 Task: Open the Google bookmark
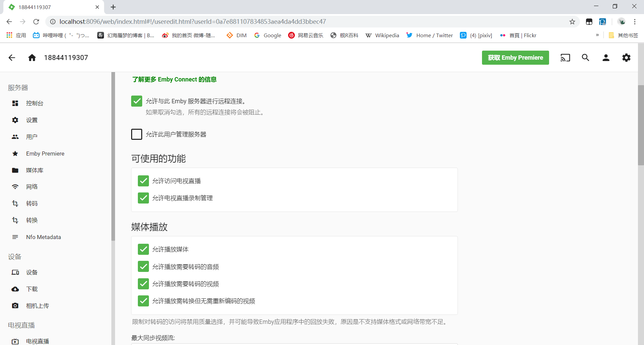click(268, 35)
